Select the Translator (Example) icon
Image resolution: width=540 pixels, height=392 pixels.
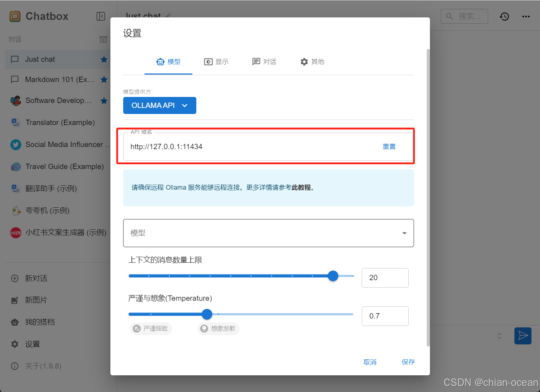tap(15, 123)
